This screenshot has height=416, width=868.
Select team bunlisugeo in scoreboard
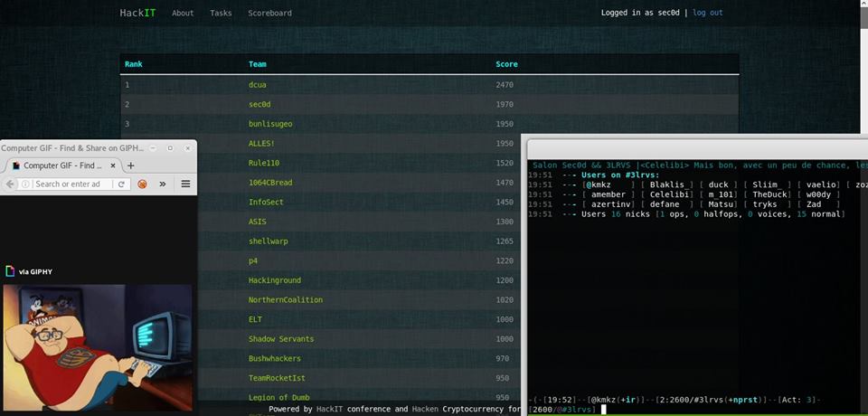point(270,124)
